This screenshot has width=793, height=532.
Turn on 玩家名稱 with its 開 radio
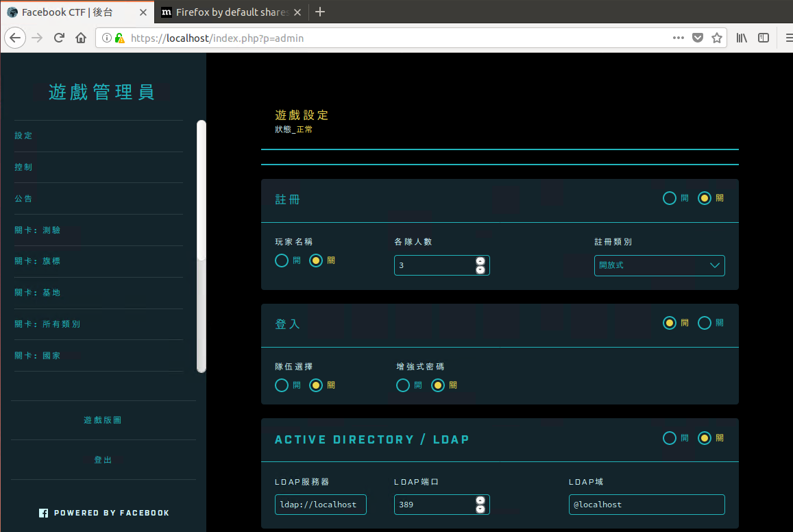click(x=281, y=261)
